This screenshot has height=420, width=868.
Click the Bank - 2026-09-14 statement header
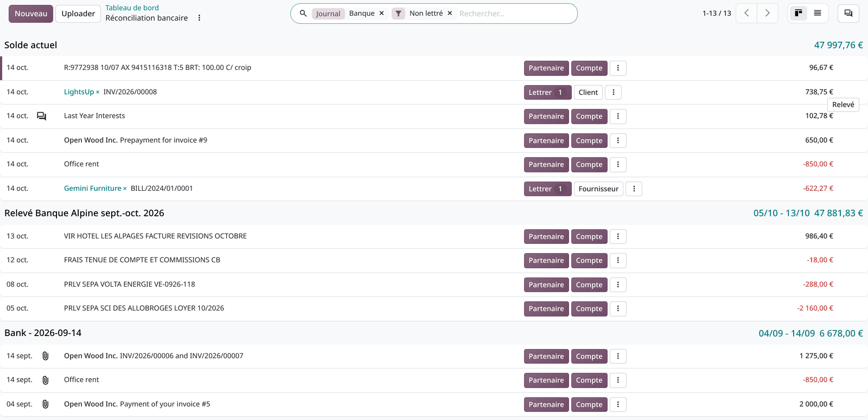click(x=43, y=333)
